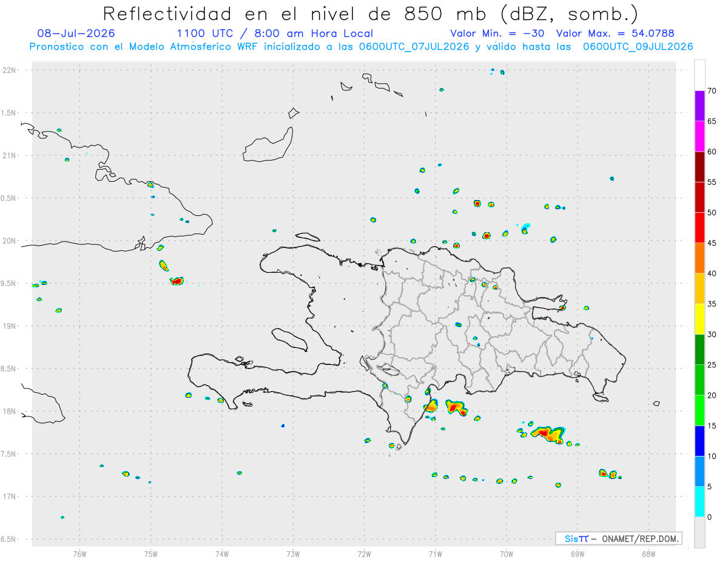Screen dimensions: 728x562
Task: Click the colorbar value '60'
Action: click(x=712, y=152)
